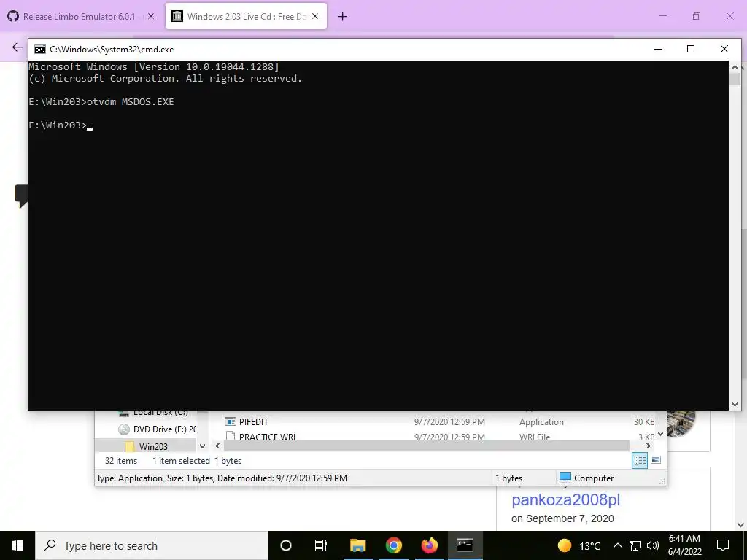Open pankoza2008pl uploader link
The width and height of the screenshot is (747, 560).
coord(566,500)
